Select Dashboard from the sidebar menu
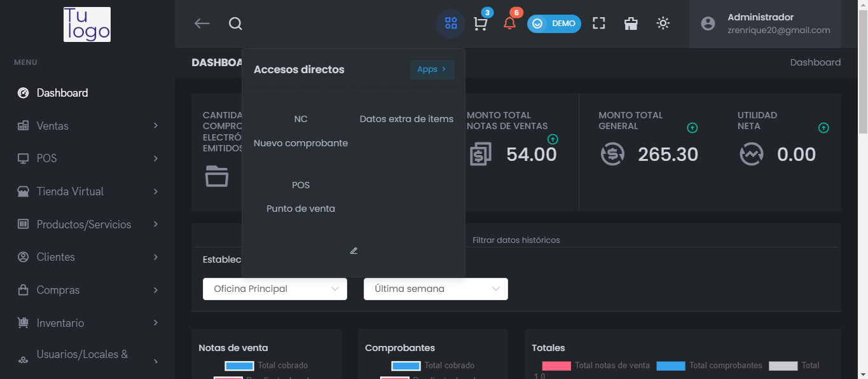Screen dimensions: 868x379 (62, 92)
